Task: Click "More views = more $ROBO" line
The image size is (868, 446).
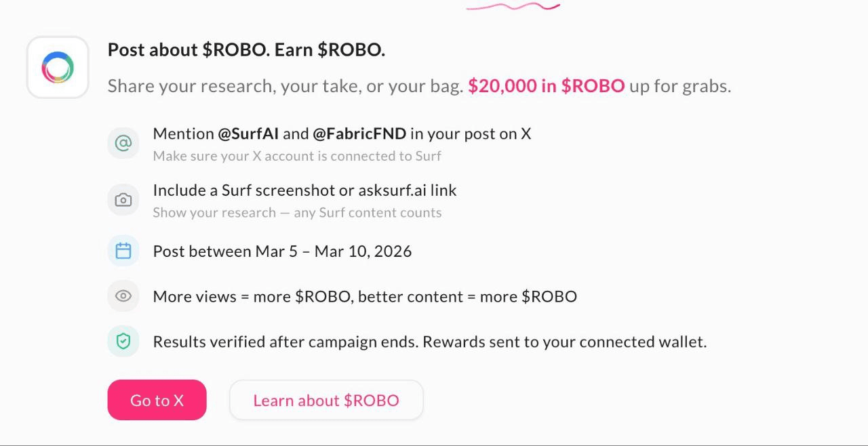Action: 365,296
